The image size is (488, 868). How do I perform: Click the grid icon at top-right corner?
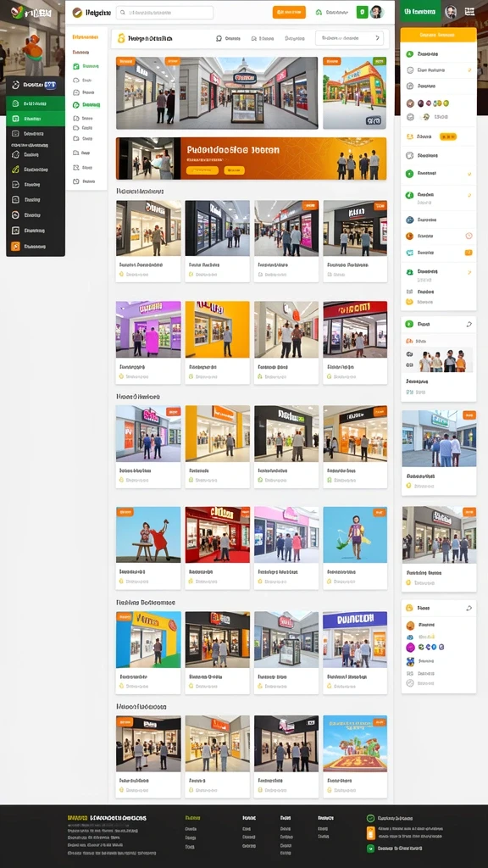[x=469, y=11]
